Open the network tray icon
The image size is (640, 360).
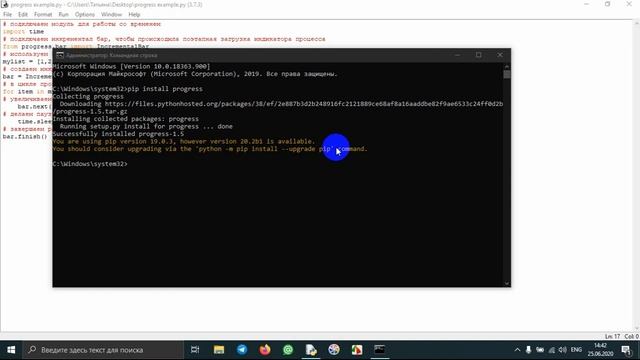(x=551, y=350)
